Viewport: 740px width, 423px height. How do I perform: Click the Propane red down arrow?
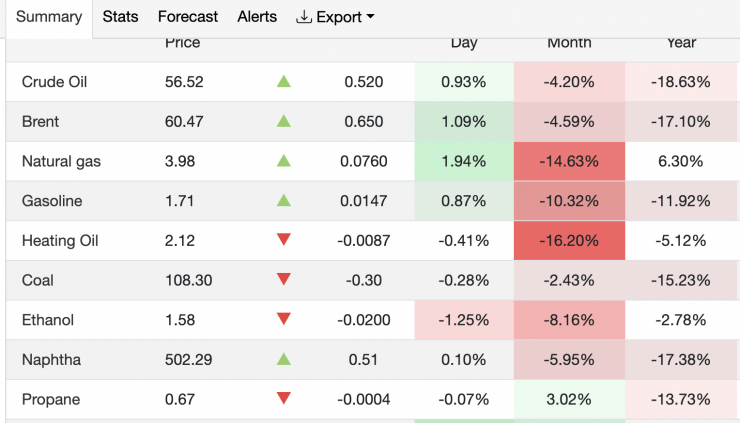click(x=283, y=399)
